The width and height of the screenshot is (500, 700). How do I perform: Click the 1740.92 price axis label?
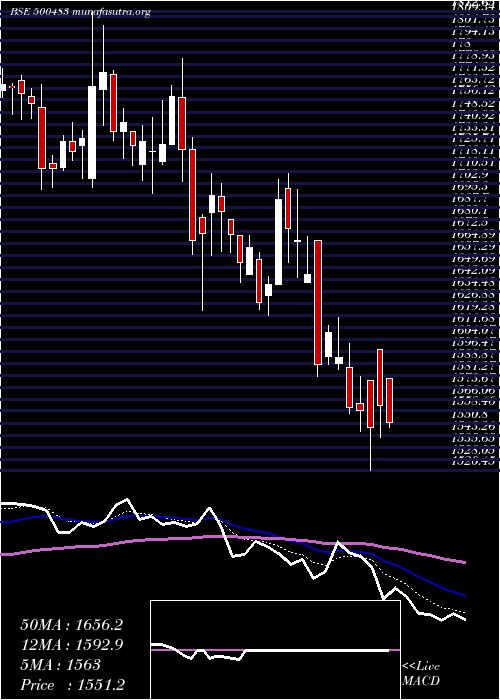[474, 115]
